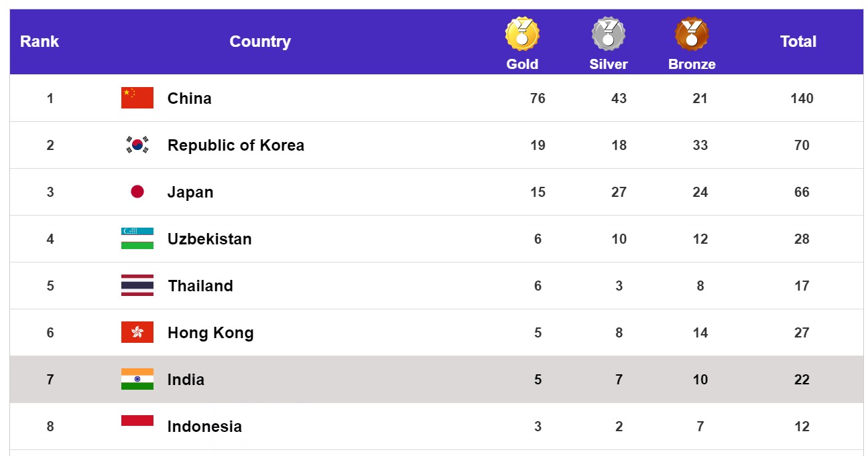Click China's total medal count 140

tap(802, 98)
